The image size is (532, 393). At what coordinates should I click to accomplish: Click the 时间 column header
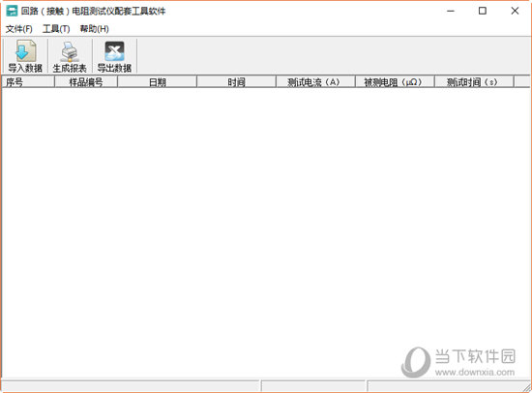(x=236, y=82)
